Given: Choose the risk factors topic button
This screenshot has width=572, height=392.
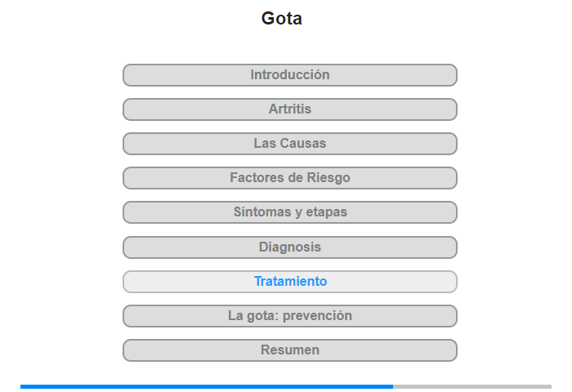Looking at the screenshot, I should (289, 178).
